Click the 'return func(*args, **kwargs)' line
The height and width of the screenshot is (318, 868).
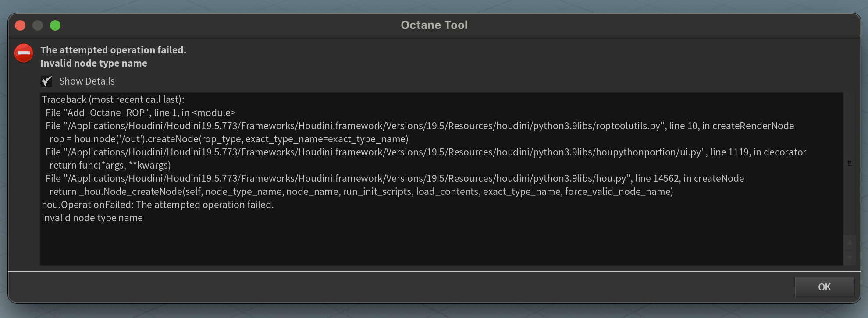pos(110,166)
